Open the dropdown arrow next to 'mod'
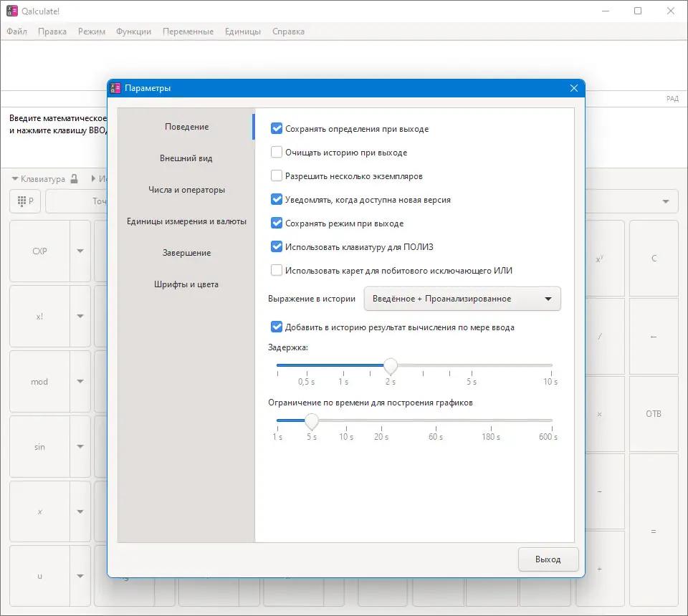This screenshot has height=616, width=688. tap(80, 382)
